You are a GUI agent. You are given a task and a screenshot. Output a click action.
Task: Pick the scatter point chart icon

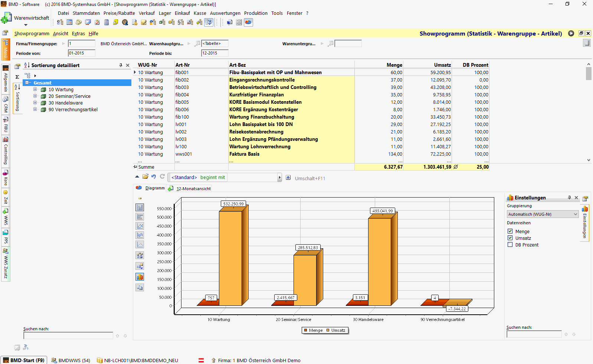[x=140, y=244]
